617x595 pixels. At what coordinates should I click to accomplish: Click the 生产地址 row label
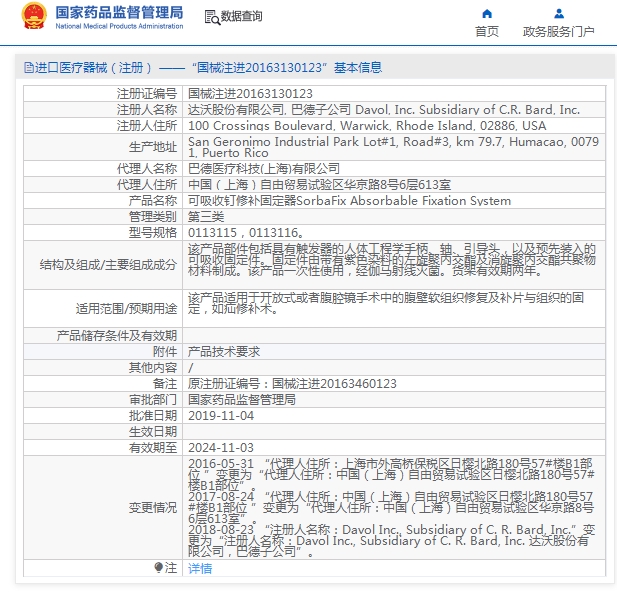pos(153,147)
